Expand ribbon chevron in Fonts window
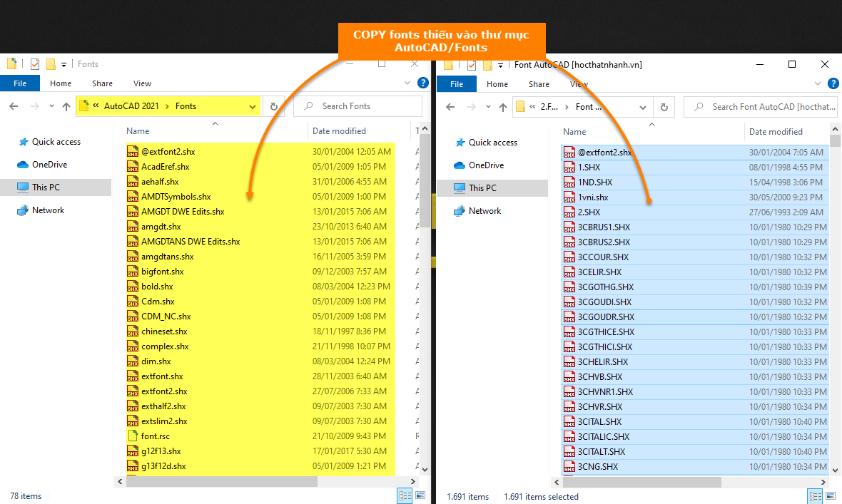The height and width of the screenshot is (504, 842). click(407, 83)
